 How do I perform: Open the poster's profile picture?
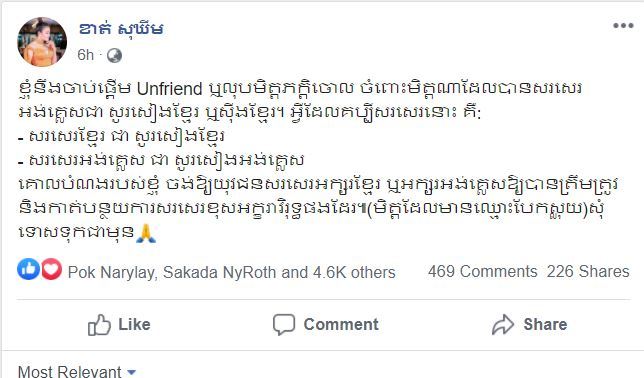tap(42, 42)
